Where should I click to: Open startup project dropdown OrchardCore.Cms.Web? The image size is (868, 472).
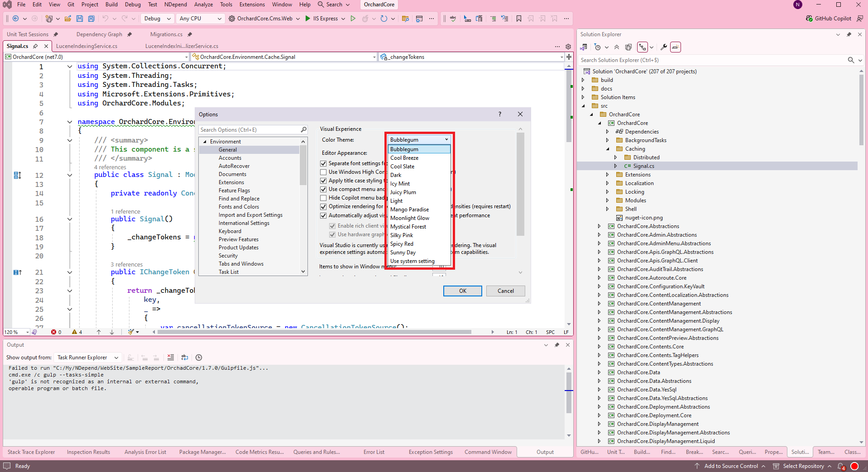point(264,19)
